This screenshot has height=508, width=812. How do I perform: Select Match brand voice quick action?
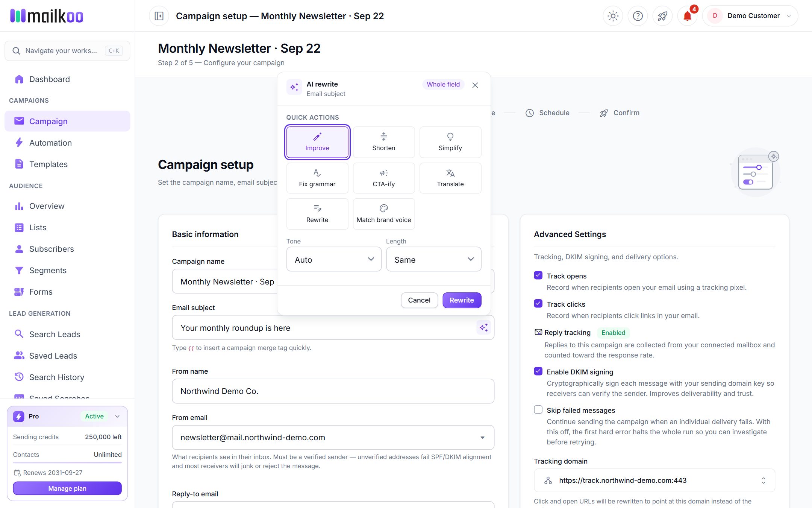(x=384, y=214)
